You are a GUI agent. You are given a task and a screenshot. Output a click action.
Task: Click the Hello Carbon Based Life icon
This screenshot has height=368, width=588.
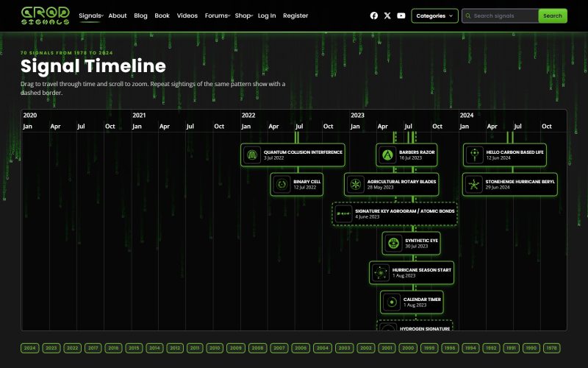click(x=475, y=155)
